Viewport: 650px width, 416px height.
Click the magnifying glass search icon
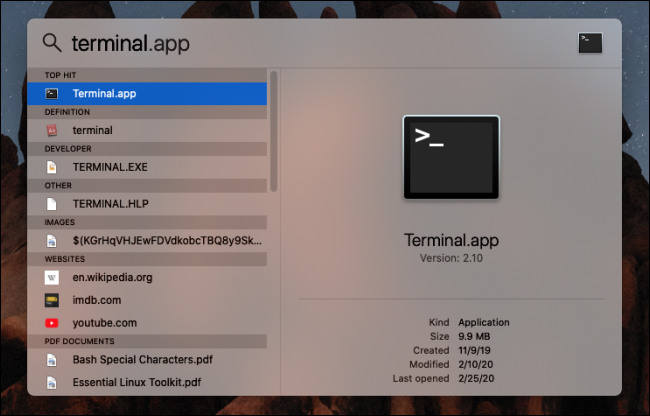click(x=51, y=43)
